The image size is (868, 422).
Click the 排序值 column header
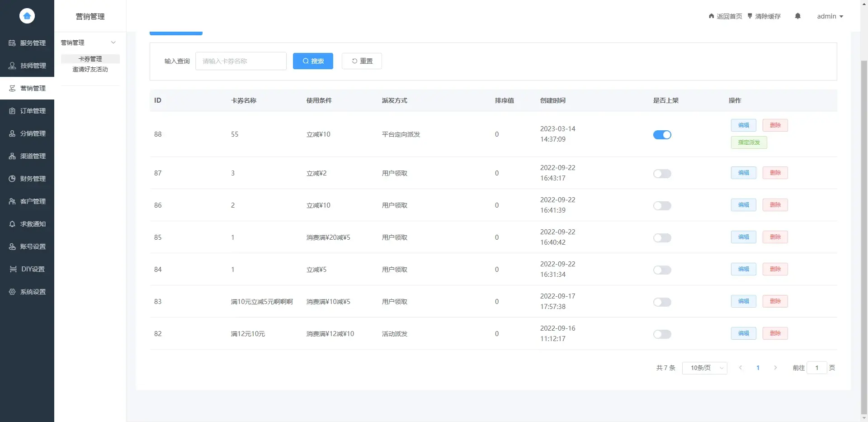504,100
